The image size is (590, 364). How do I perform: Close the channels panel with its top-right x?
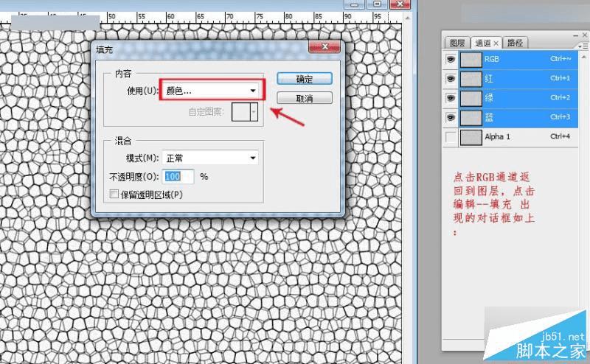click(584, 35)
